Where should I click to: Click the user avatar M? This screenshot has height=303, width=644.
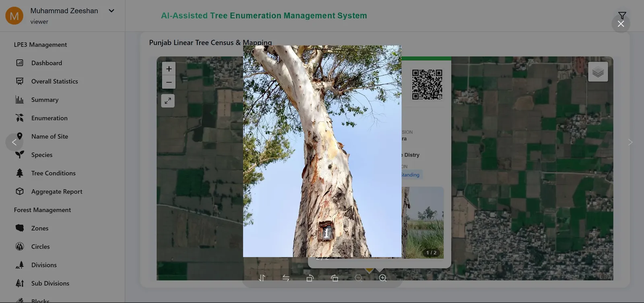coord(14,16)
